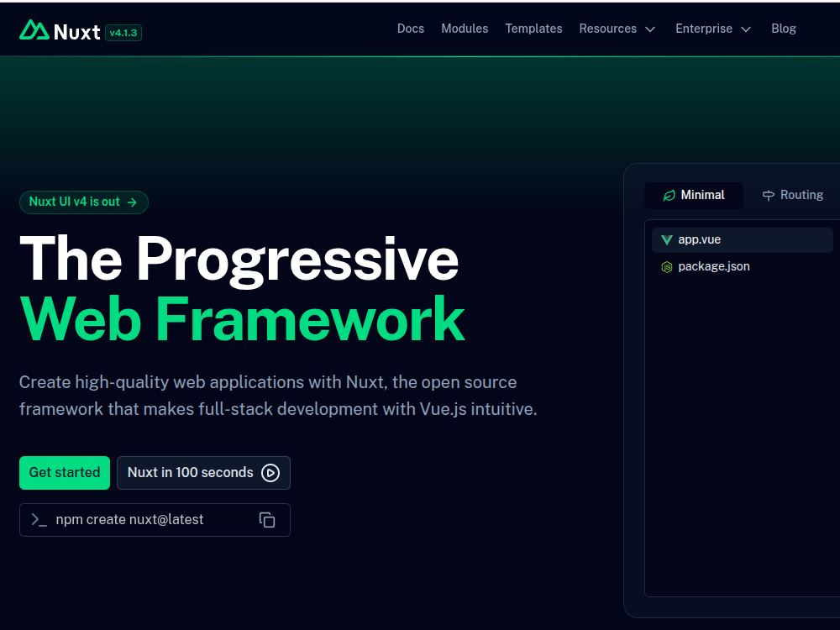Click the chevron next to Resources
Screen dimensions: 840x630
[650, 29]
